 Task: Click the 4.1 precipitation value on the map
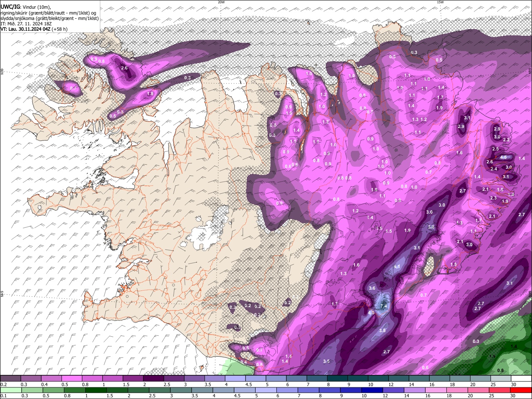397,267
